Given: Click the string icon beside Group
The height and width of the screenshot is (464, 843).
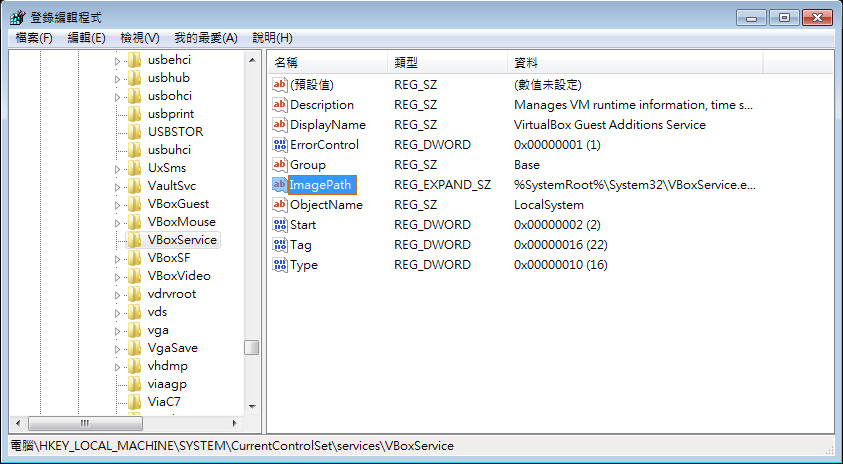Looking at the screenshot, I should [x=280, y=165].
